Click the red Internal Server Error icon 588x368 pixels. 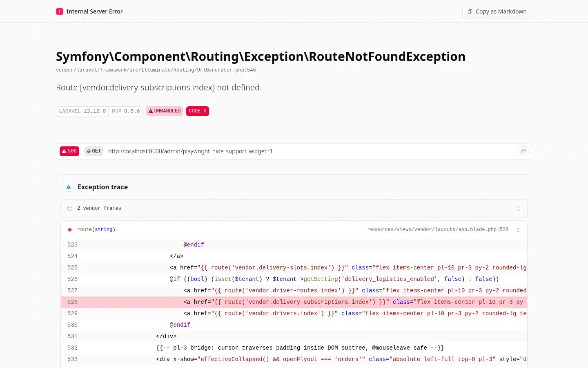pos(60,11)
